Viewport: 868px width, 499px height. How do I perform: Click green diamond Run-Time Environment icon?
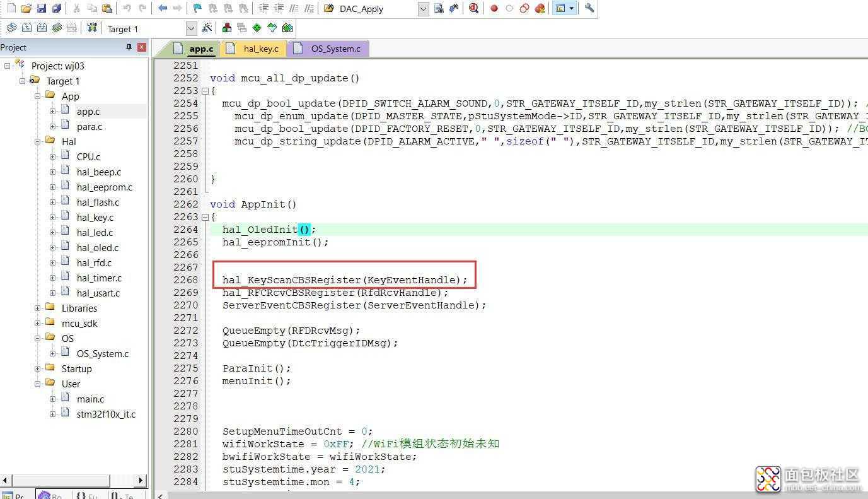pos(257,28)
